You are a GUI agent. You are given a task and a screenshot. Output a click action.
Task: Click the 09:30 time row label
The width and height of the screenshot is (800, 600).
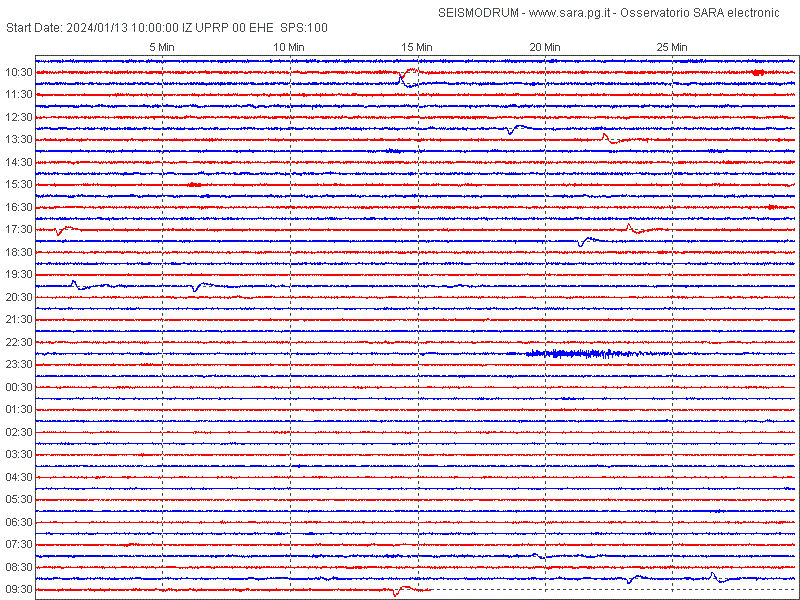19,589
